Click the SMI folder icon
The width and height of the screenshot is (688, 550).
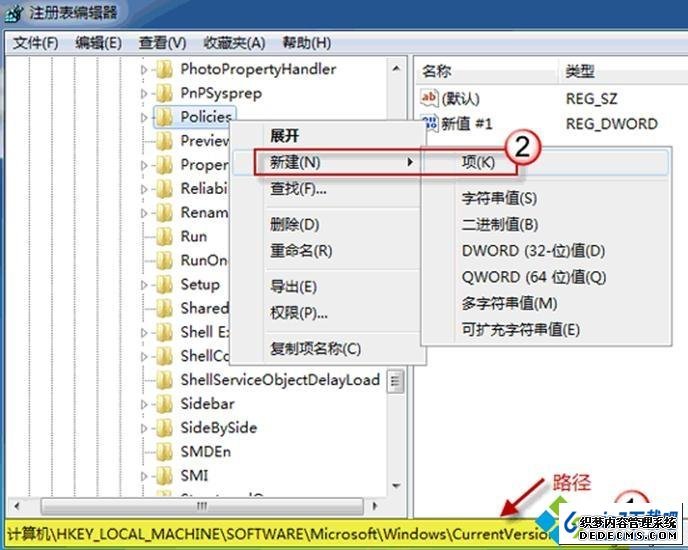pyautogui.click(x=164, y=475)
